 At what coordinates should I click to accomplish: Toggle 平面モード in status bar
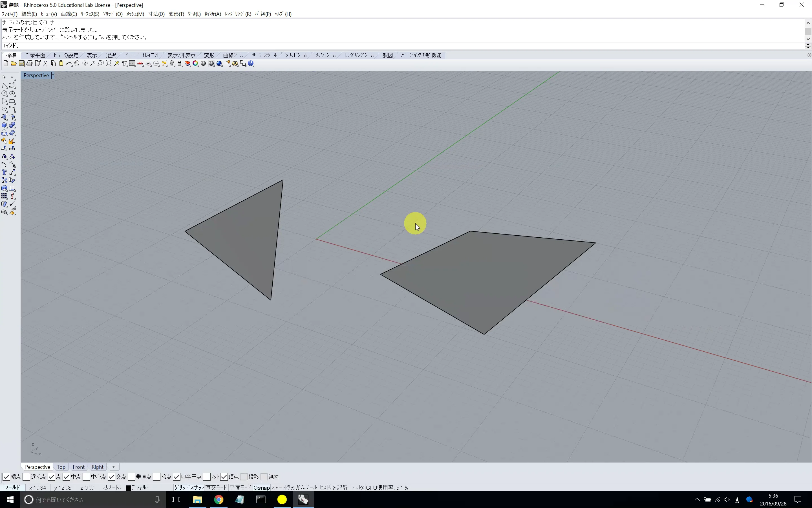coord(240,487)
